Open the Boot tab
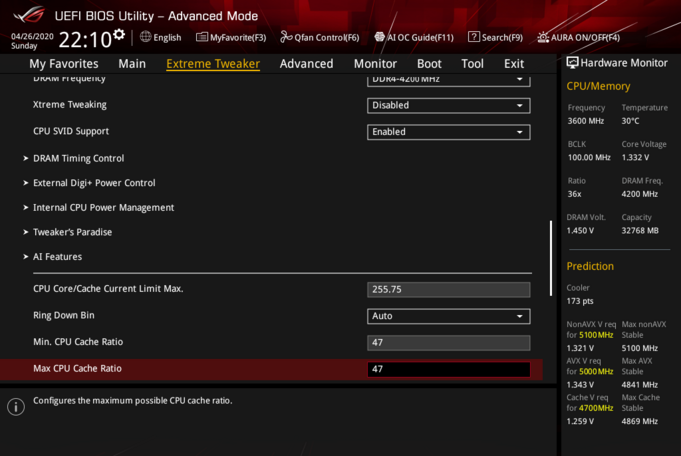681x456 pixels. [429, 64]
